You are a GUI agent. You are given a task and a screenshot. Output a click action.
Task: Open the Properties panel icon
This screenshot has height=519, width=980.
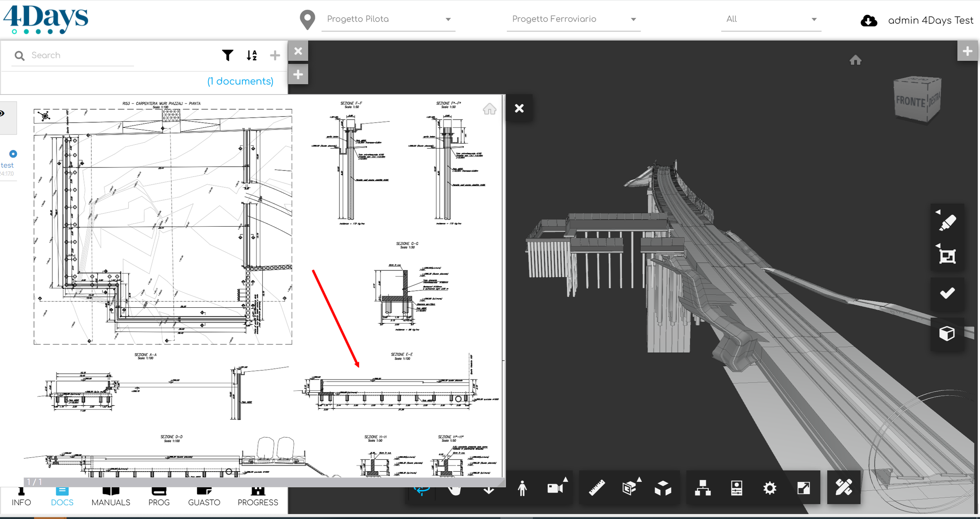coord(736,488)
